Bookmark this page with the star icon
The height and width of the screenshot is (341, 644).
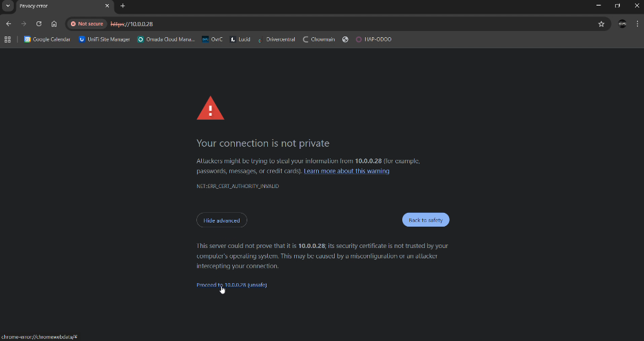(x=601, y=23)
